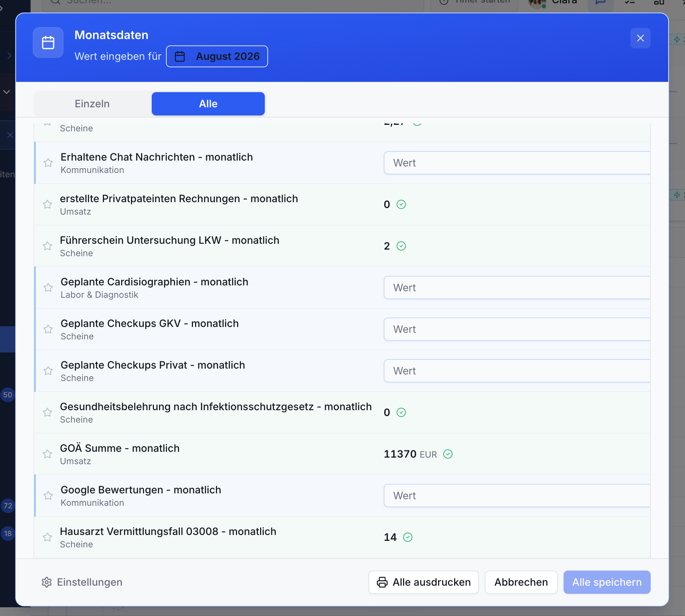Select the Alle tab
Screen dimensions: 685x616
tap(208, 104)
